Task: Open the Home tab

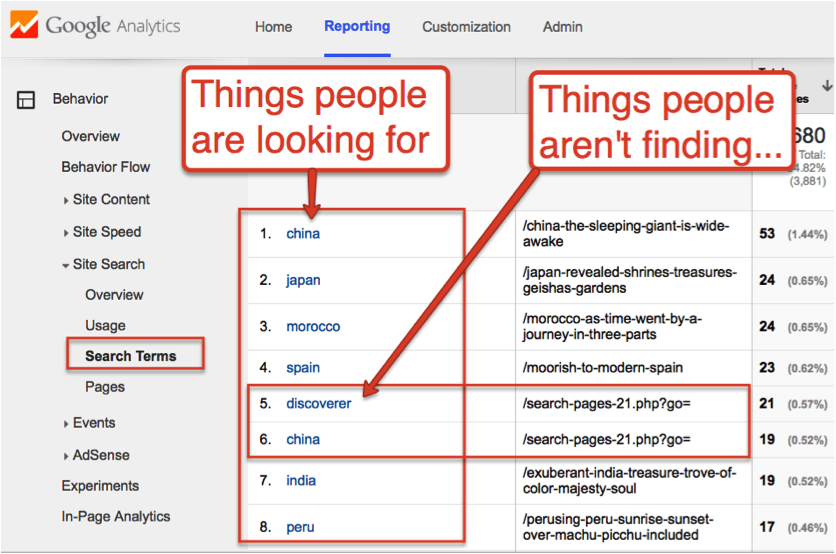Action: tap(274, 27)
